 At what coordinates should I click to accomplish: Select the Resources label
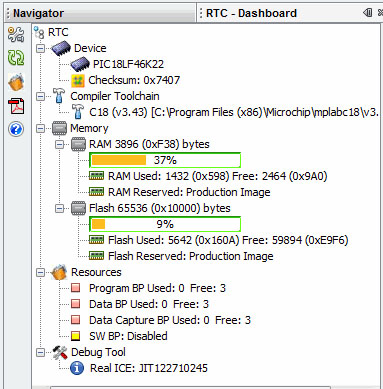(96, 272)
